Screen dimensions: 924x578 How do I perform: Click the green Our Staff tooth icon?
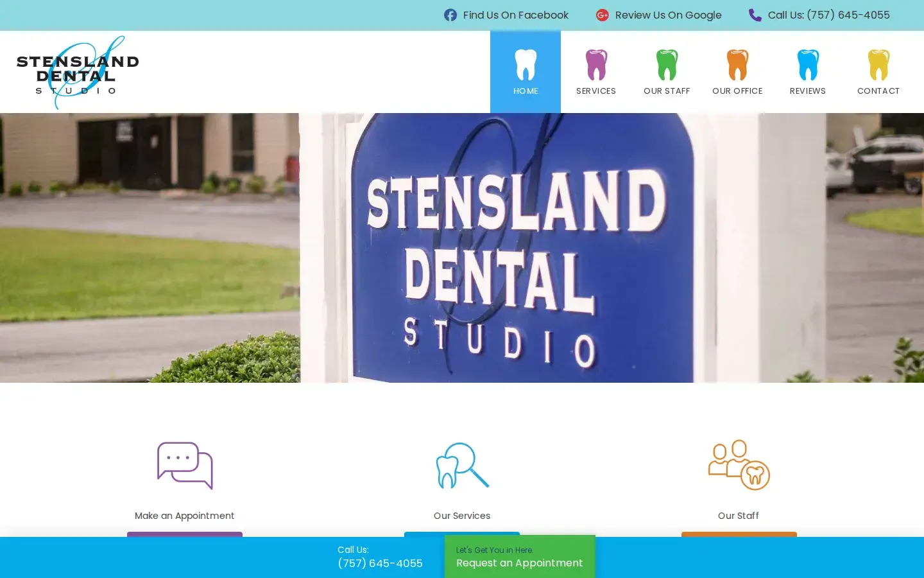click(x=667, y=65)
